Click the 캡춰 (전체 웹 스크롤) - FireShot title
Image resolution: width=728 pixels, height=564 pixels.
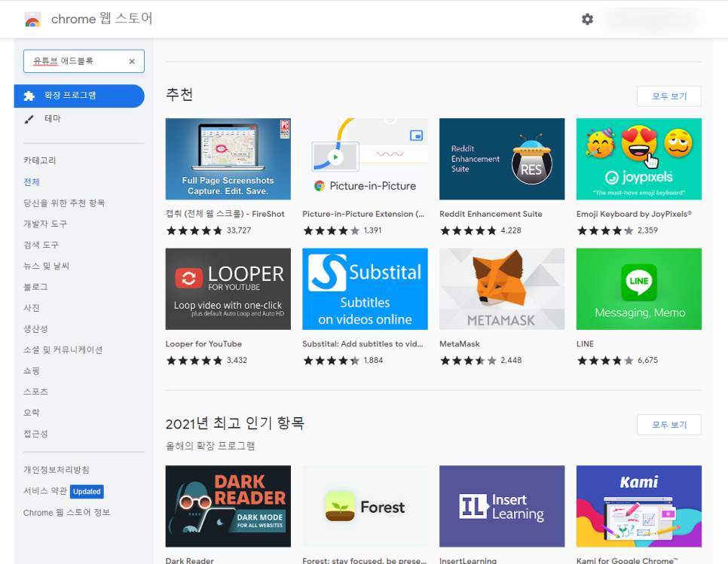[225, 214]
